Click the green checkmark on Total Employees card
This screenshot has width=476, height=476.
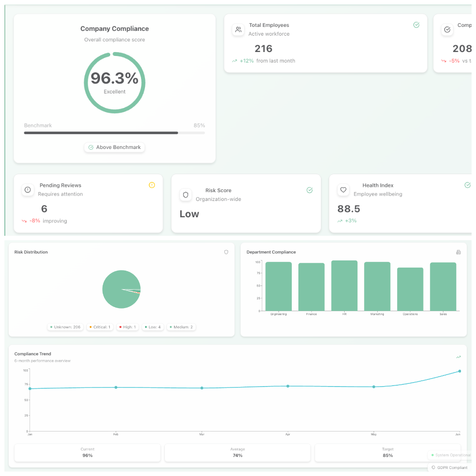click(416, 25)
